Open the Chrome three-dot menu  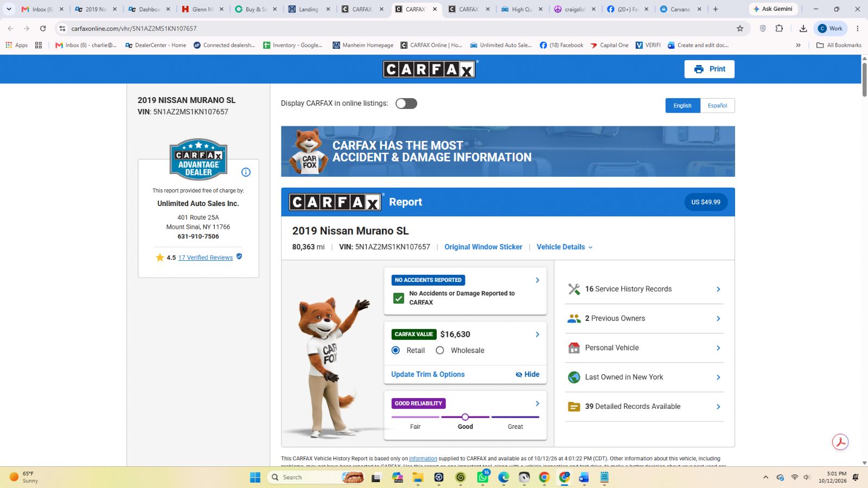(858, 28)
